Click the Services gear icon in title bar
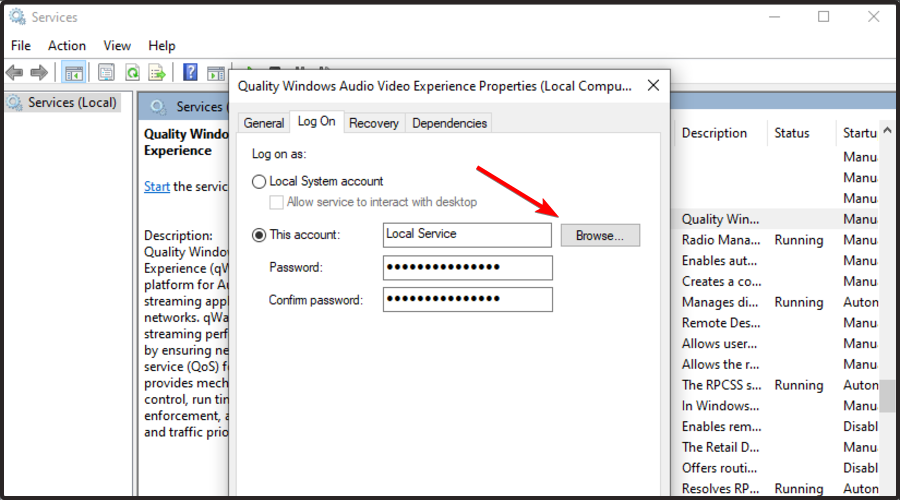Image resolution: width=900 pixels, height=500 pixels. pyautogui.click(x=18, y=17)
